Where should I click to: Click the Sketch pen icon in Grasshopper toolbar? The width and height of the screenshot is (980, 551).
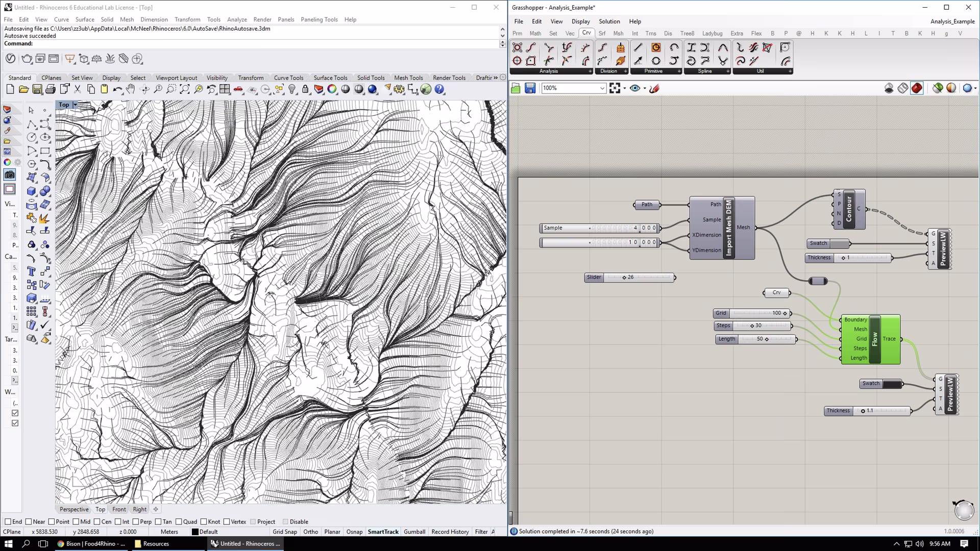654,88
